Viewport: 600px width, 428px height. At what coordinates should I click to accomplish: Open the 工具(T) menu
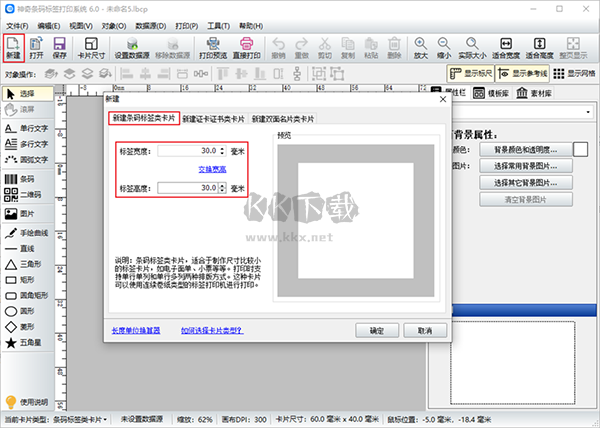[218, 26]
